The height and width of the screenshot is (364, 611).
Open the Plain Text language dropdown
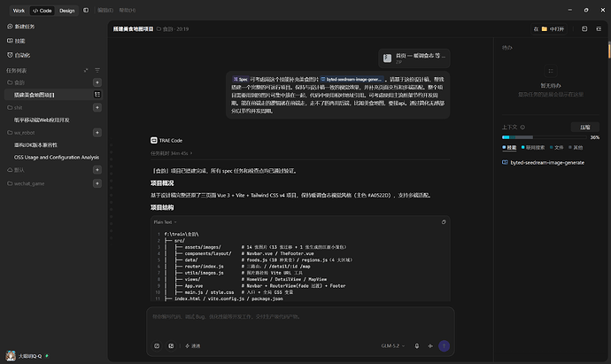point(166,222)
